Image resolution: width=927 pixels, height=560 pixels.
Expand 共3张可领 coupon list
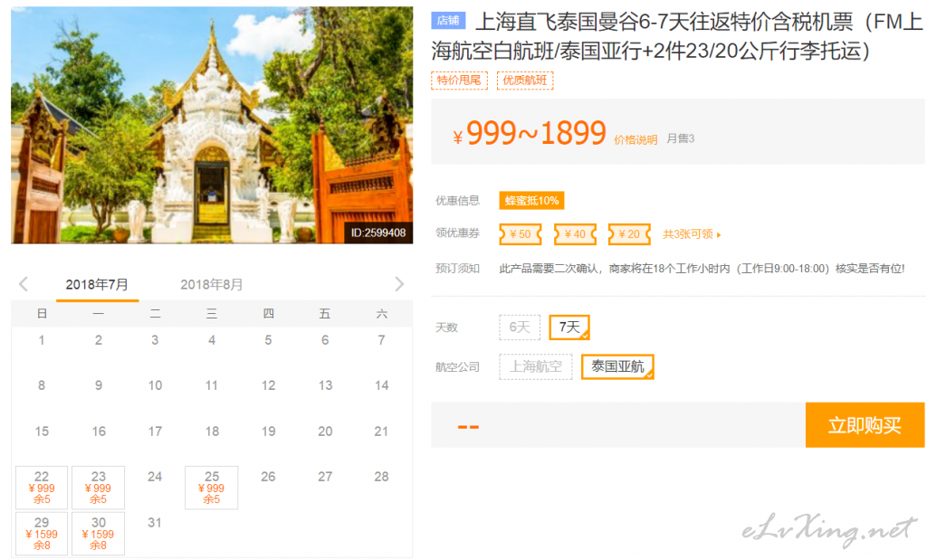pos(692,234)
